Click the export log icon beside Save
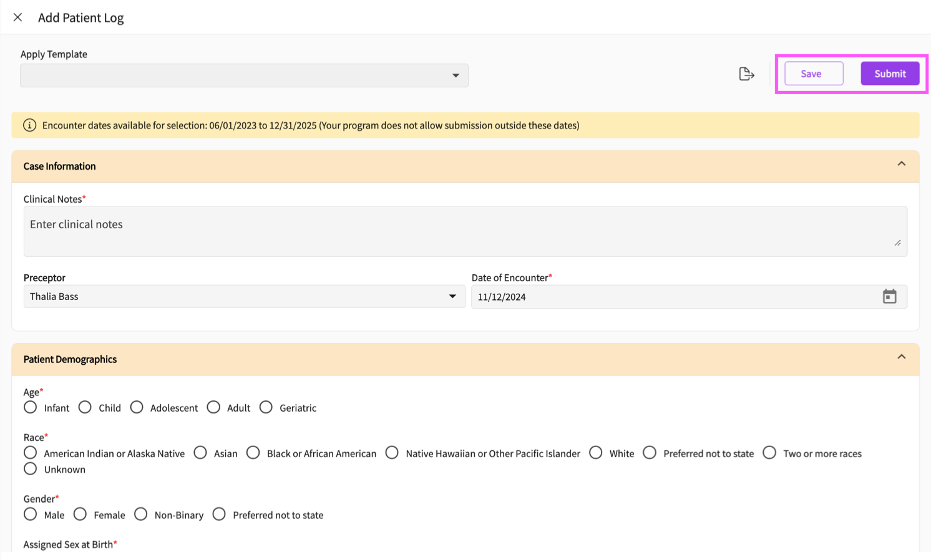931x560 pixels. tap(746, 74)
